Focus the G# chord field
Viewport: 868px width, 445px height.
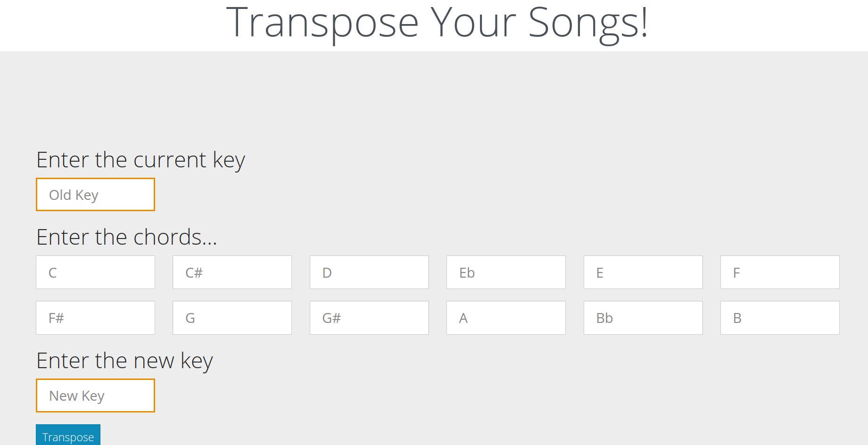(369, 318)
